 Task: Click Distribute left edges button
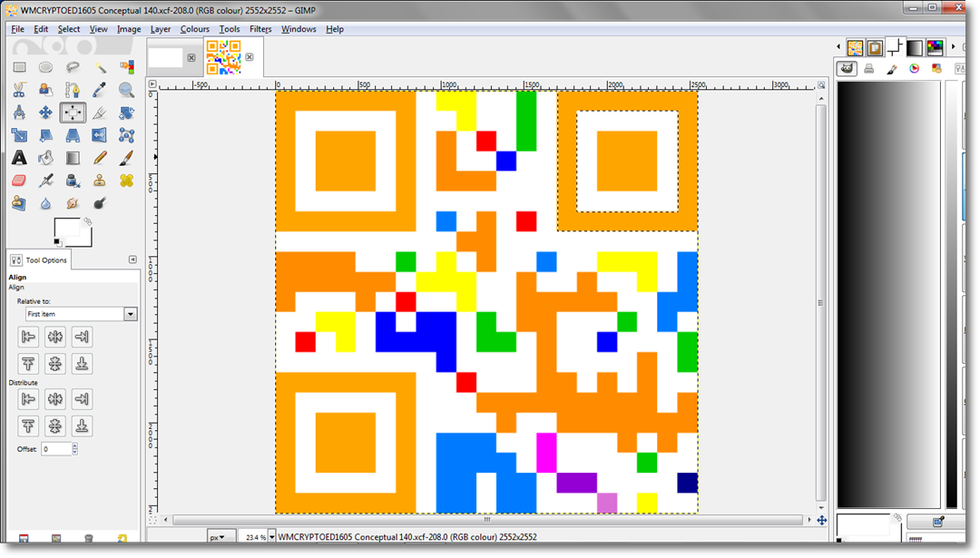tap(28, 398)
